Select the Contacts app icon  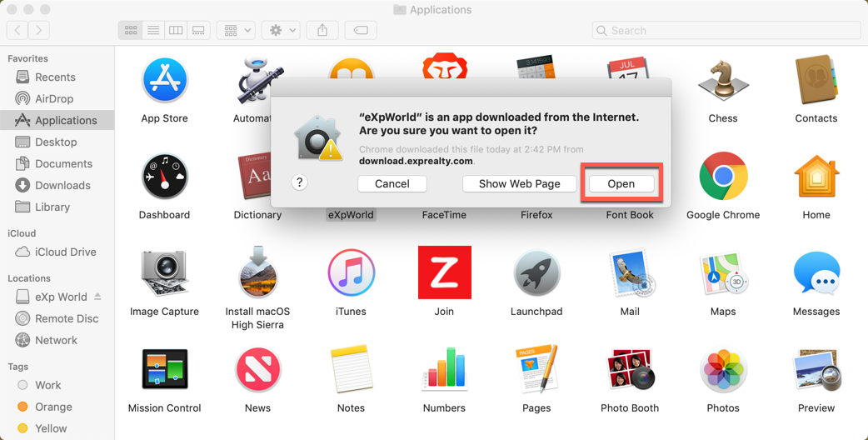click(816, 81)
